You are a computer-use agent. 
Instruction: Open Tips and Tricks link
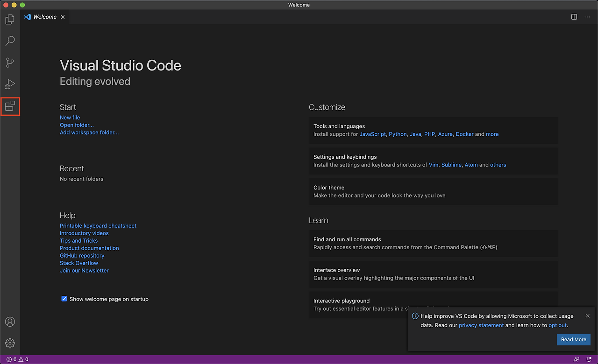pyautogui.click(x=78, y=241)
